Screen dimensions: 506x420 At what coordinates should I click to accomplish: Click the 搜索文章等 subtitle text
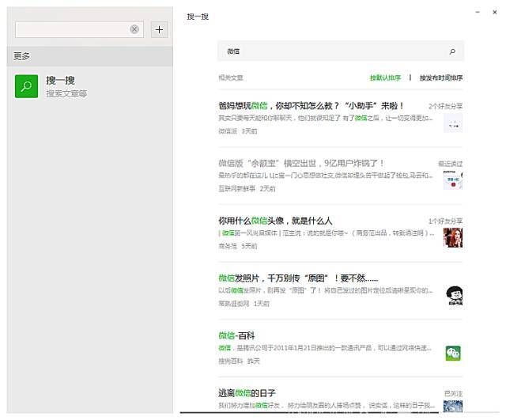pos(66,93)
